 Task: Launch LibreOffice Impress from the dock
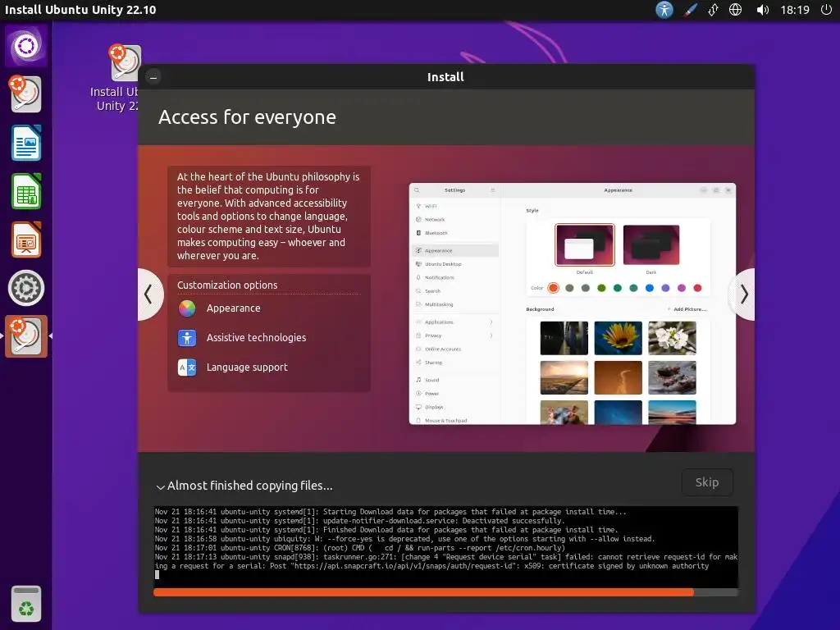[25, 240]
